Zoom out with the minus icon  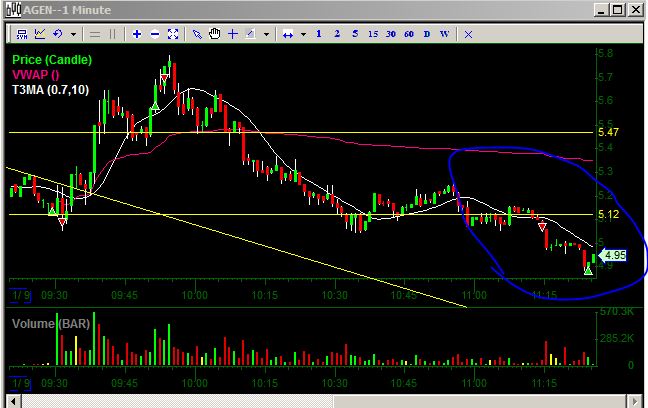click(155, 34)
